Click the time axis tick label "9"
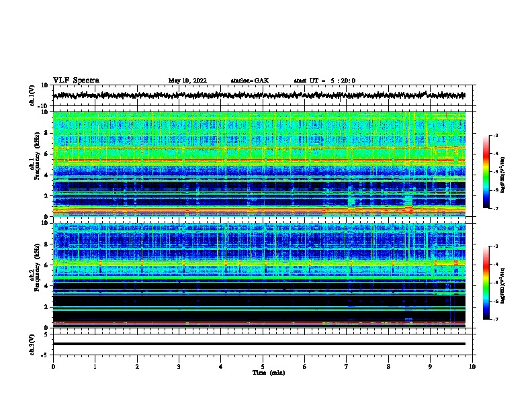The width and height of the screenshot is (532, 411). [x=430, y=367]
